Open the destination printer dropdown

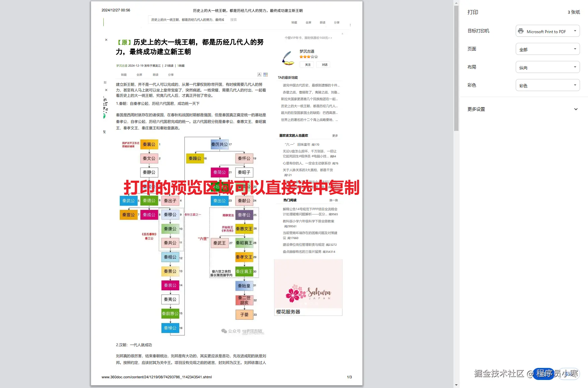click(548, 31)
